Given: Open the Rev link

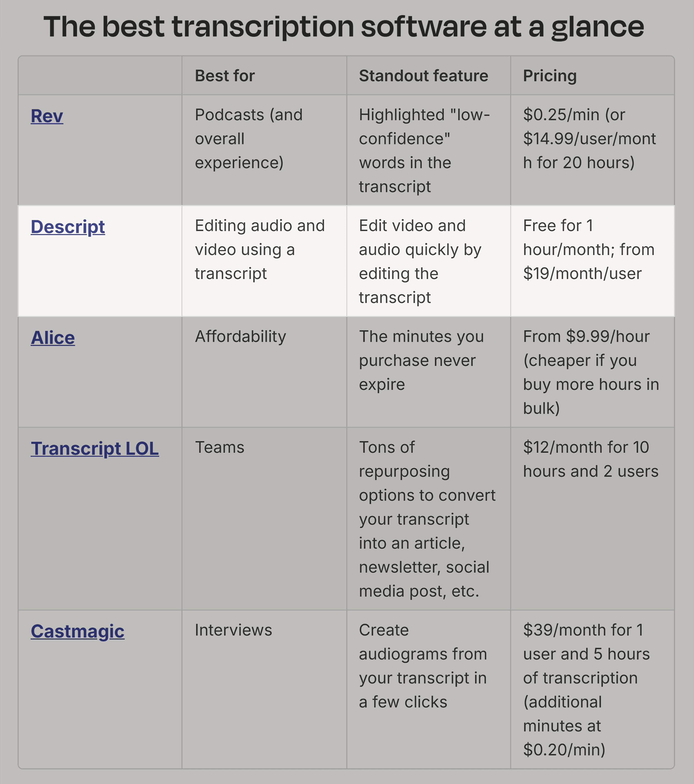Looking at the screenshot, I should point(47,116).
